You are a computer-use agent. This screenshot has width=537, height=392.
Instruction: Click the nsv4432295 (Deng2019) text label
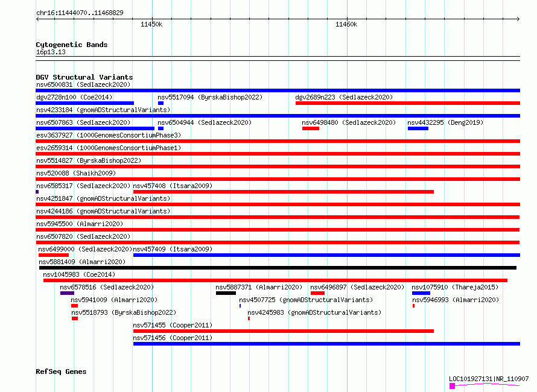445,122
